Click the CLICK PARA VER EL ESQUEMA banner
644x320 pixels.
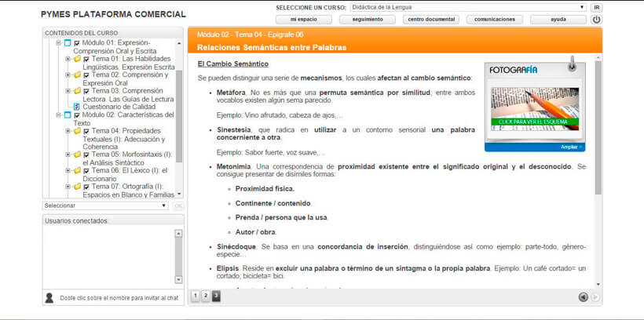(x=535, y=122)
